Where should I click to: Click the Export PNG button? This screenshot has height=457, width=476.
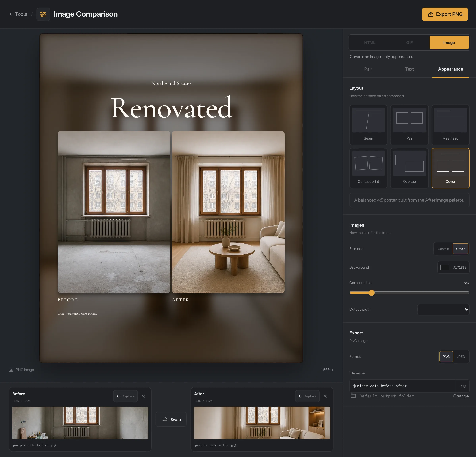pyautogui.click(x=445, y=14)
